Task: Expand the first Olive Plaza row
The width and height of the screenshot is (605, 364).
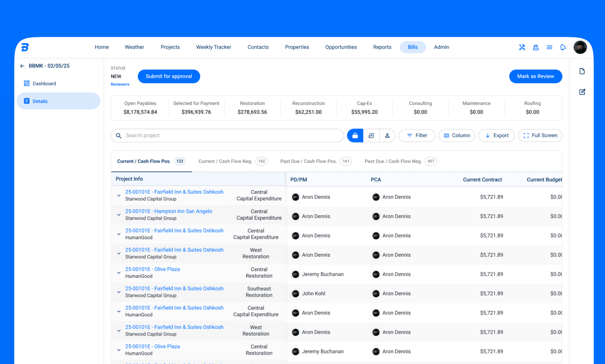Action: (x=119, y=273)
